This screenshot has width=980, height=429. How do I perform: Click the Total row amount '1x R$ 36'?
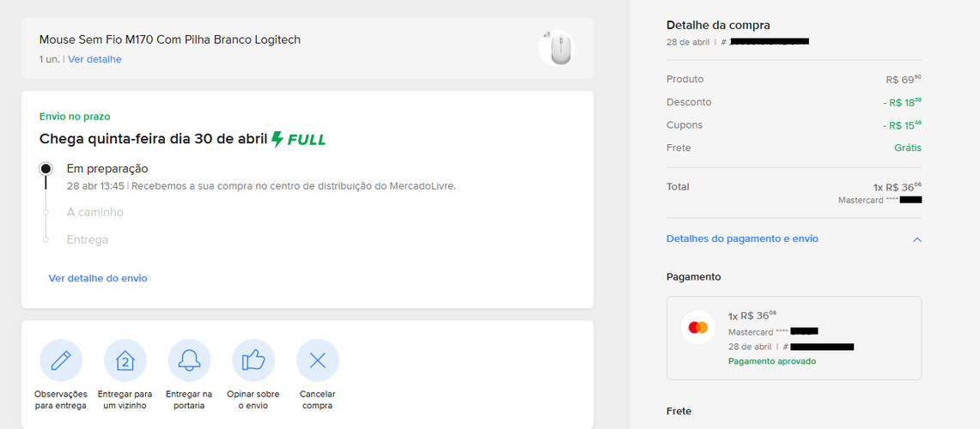[898, 187]
